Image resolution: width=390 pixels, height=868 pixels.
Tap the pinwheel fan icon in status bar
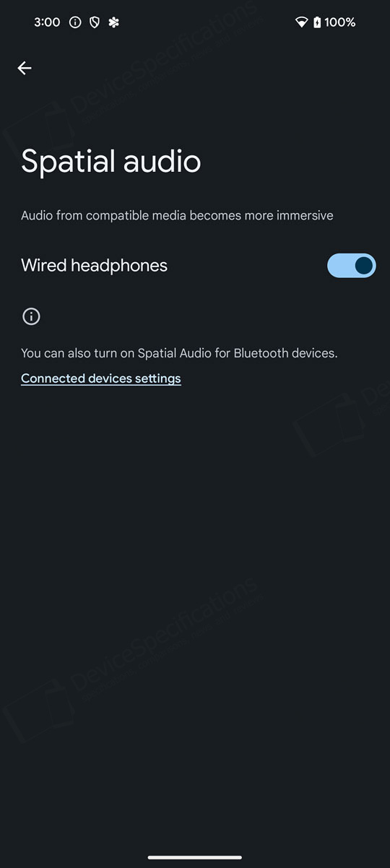tap(113, 22)
